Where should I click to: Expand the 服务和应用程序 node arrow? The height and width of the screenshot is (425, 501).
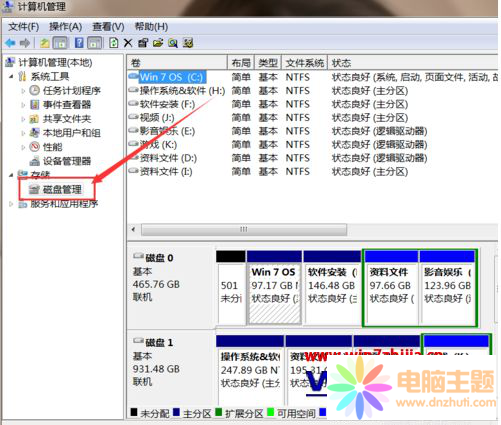11,204
